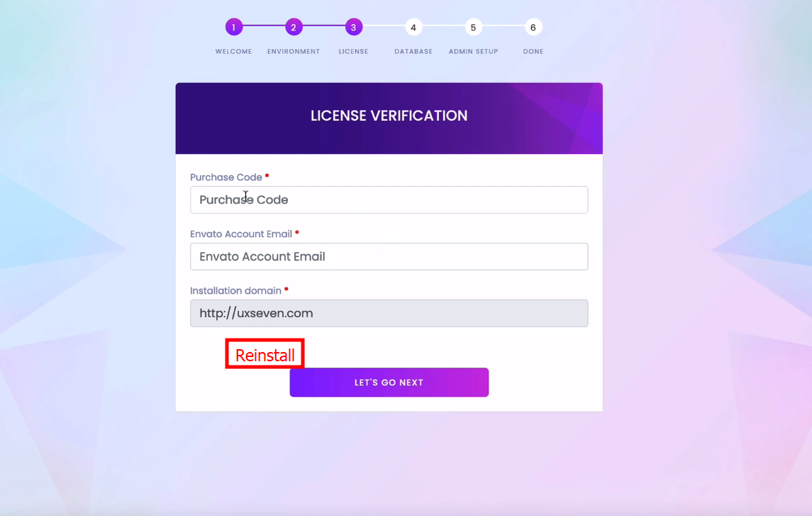
Task: Click the Purchase Code field label
Action: pyautogui.click(x=226, y=177)
